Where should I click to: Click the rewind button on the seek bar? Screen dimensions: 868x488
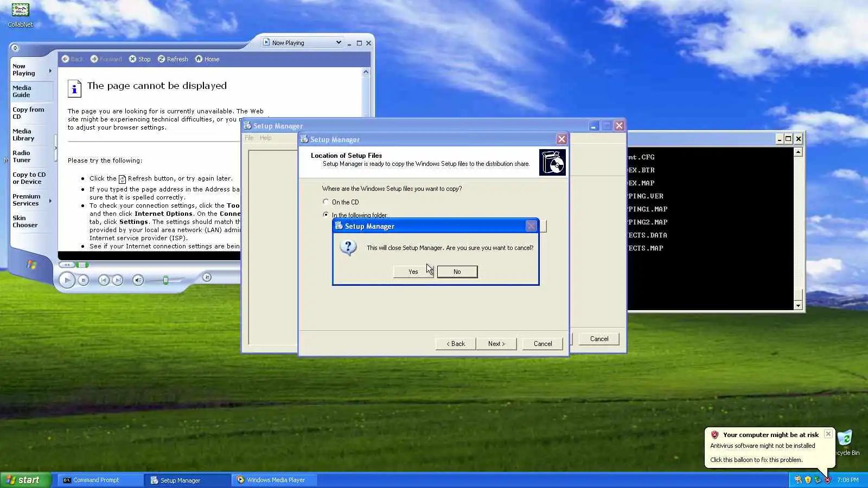click(x=67, y=265)
